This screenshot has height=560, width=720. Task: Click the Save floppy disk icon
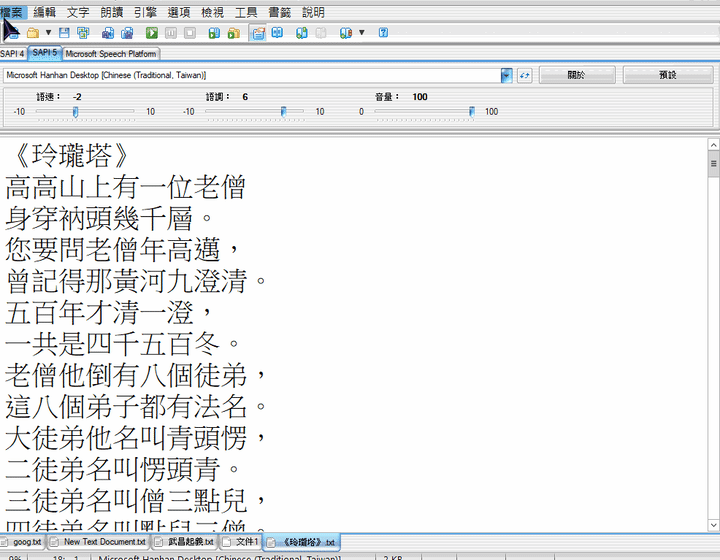pyautogui.click(x=64, y=33)
